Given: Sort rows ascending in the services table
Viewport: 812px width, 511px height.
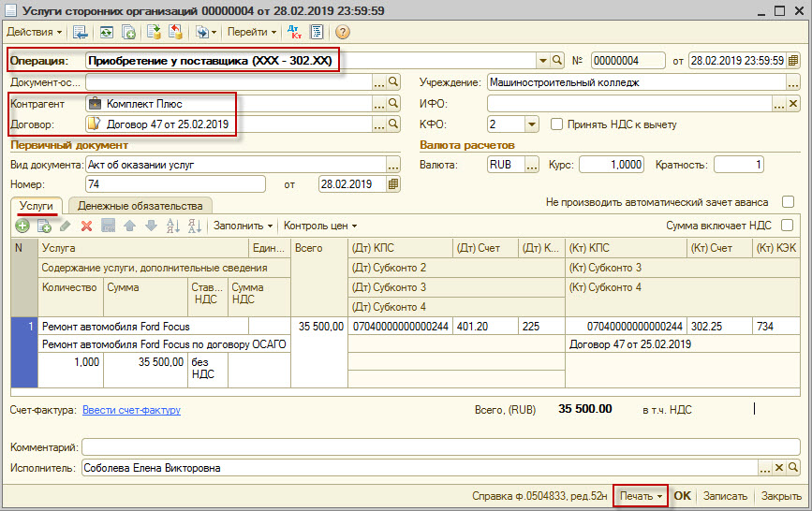Looking at the screenshot, I should click(x=172, y=226).
